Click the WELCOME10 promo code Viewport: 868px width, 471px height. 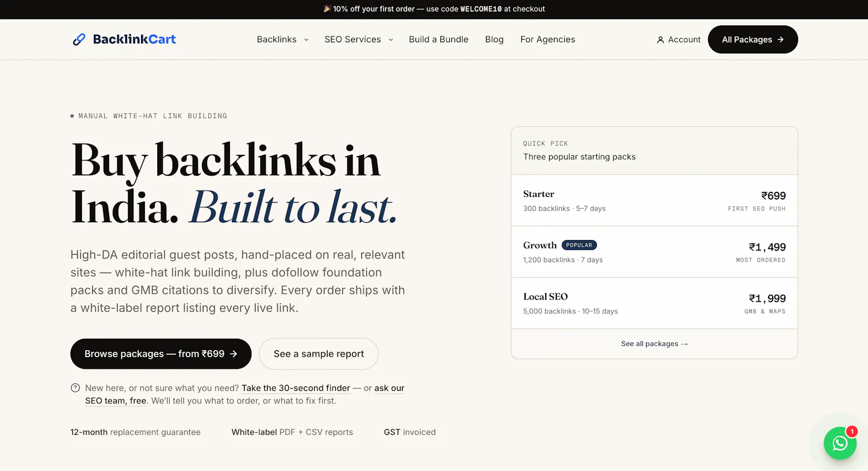tap(481, 9)
